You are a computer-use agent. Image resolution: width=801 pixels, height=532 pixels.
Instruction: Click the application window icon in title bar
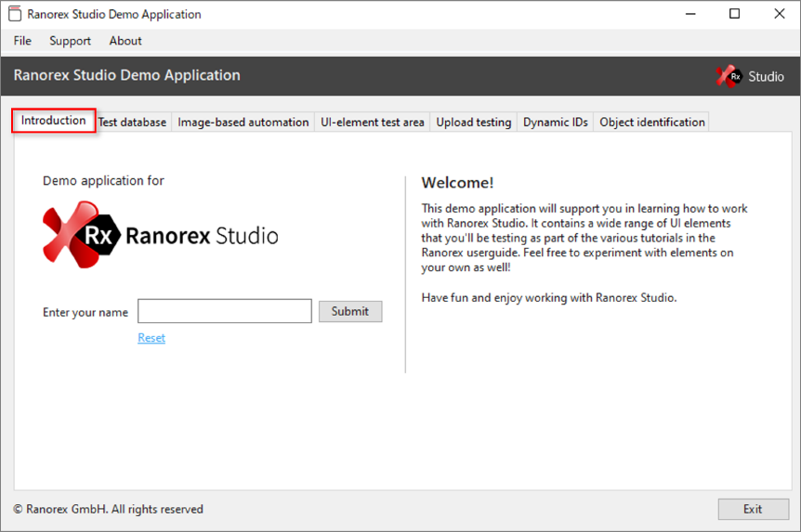click(15, 14)
